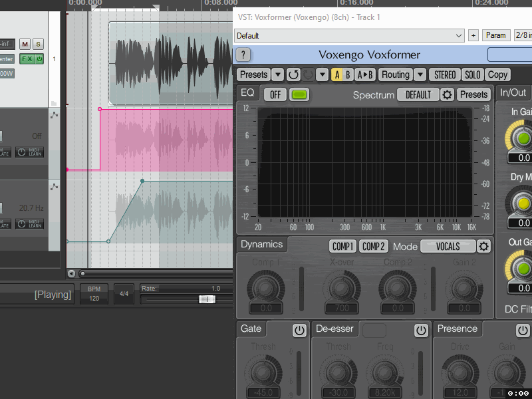Click the Track 1 audio waveform item
The height and width of the screenshot is (399, 532).
[171, 63]
